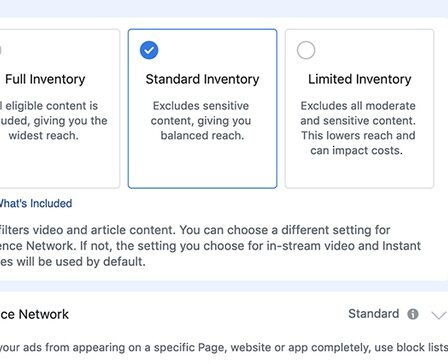Expand the Audience Network section label
Viewport: 448px width, 364px height.
34,314
